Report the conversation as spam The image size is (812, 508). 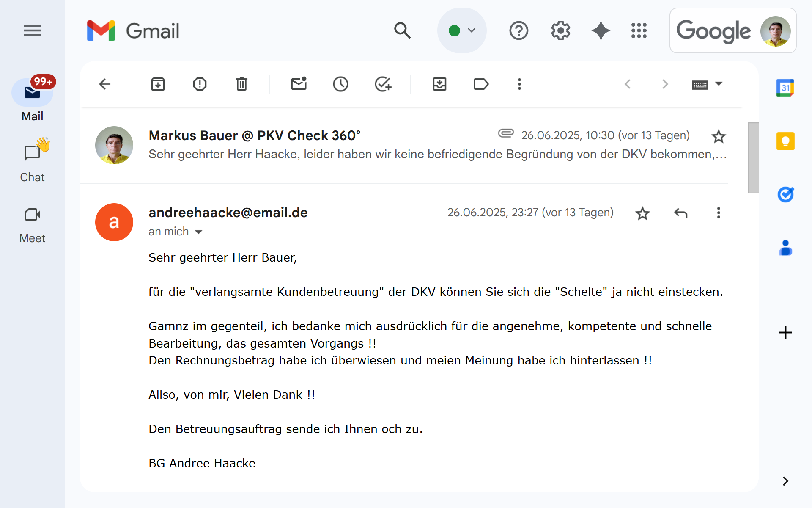pos(199,84)
